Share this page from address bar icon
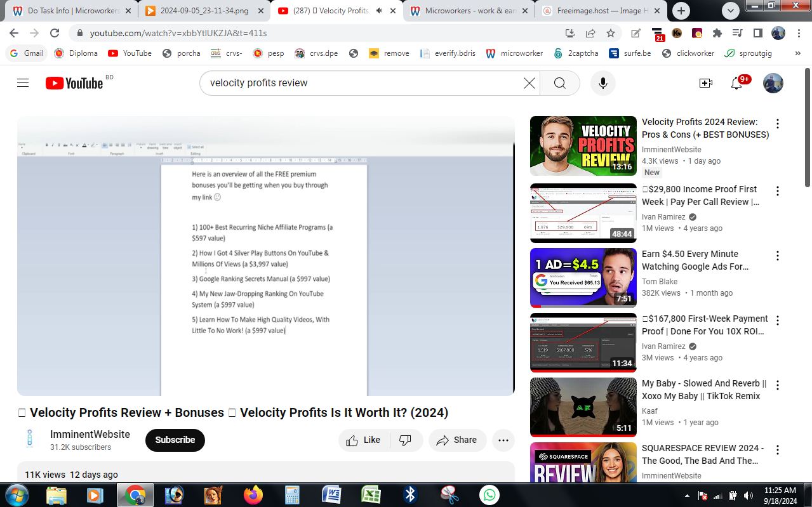This screenshot has height=507, width=812. pyautogui.click(x=590, y=33)
